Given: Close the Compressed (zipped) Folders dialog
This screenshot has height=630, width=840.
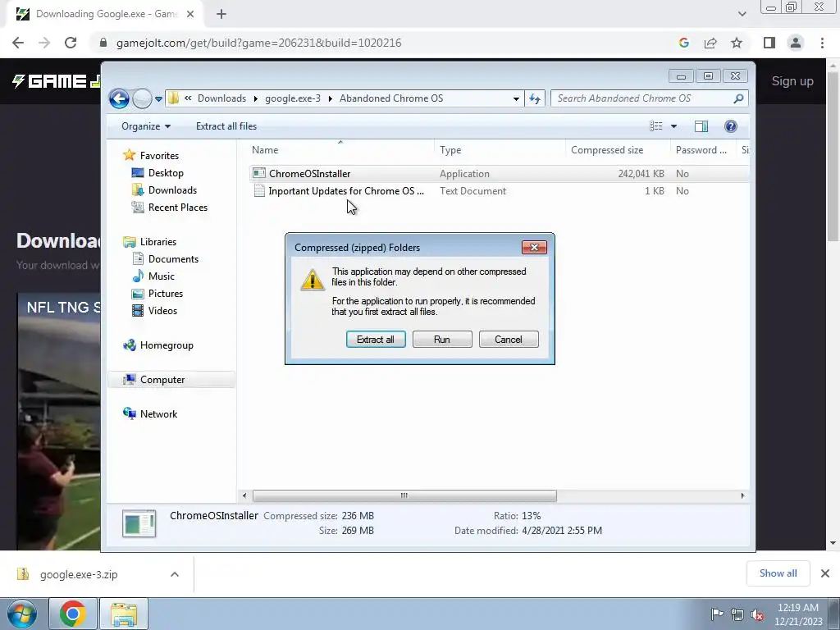Looking at the screenshot, I should 534,247.
